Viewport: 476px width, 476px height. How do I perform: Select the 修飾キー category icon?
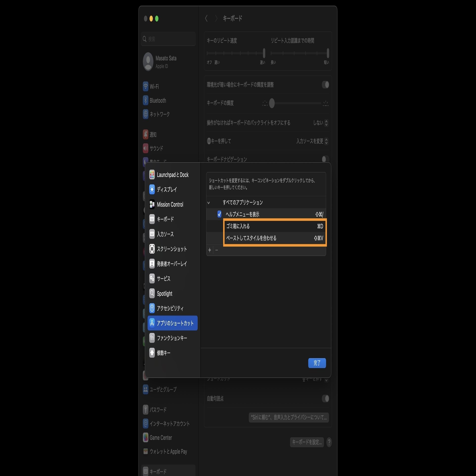[152, 353]
